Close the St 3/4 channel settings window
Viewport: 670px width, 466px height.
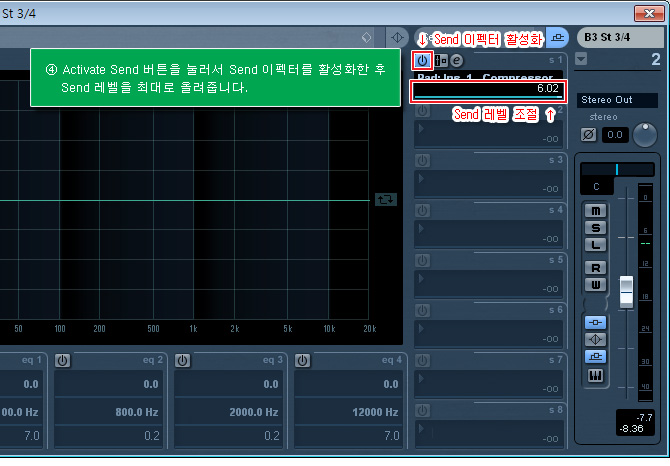pos(649,13)
